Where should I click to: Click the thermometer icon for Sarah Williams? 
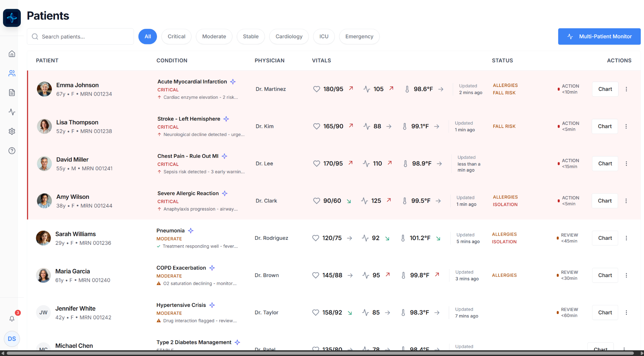pos(403,238)
